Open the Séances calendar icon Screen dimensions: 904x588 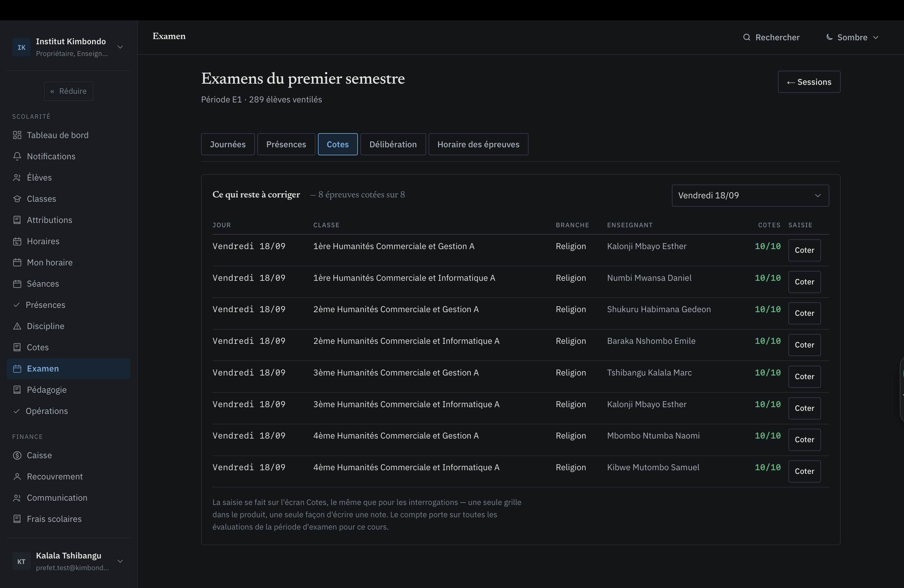pyautogui.click(x=17, y=284)
